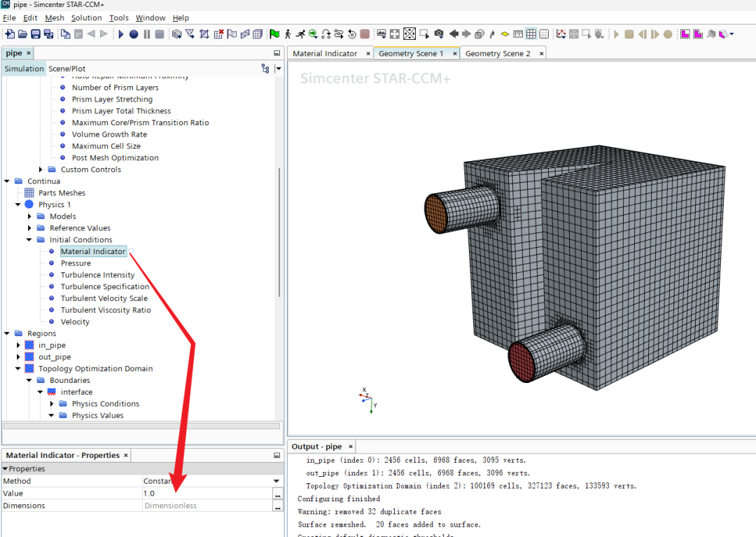Click the Generate Surface Mesh icon
This screenshot has height=537, width=756.
[x=245, y=34]
